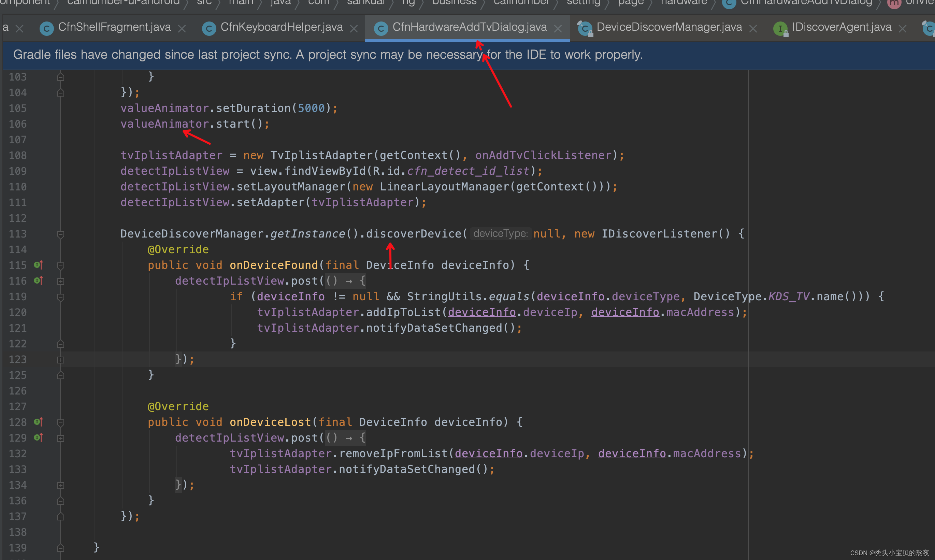Collapse discoverDevice block at line 113
The height and width of the screenshot is (560, 935).
(x=60, y=234)
